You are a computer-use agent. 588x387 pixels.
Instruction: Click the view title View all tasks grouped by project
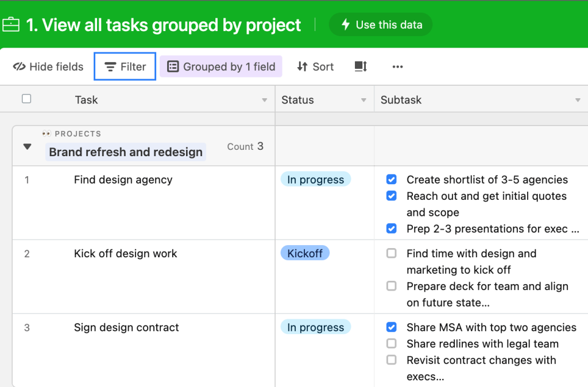click(x=164, y=25)
